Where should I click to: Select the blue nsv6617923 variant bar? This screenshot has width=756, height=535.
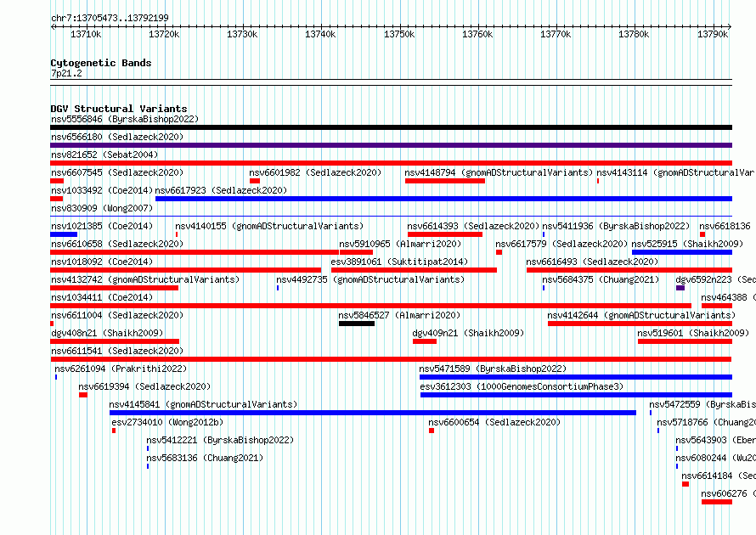443,199
